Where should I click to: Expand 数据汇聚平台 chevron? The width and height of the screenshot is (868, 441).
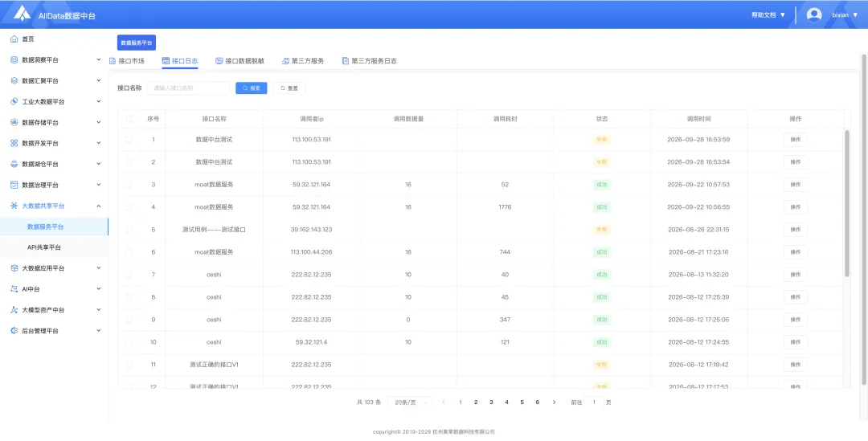click(x=99, y=81)
